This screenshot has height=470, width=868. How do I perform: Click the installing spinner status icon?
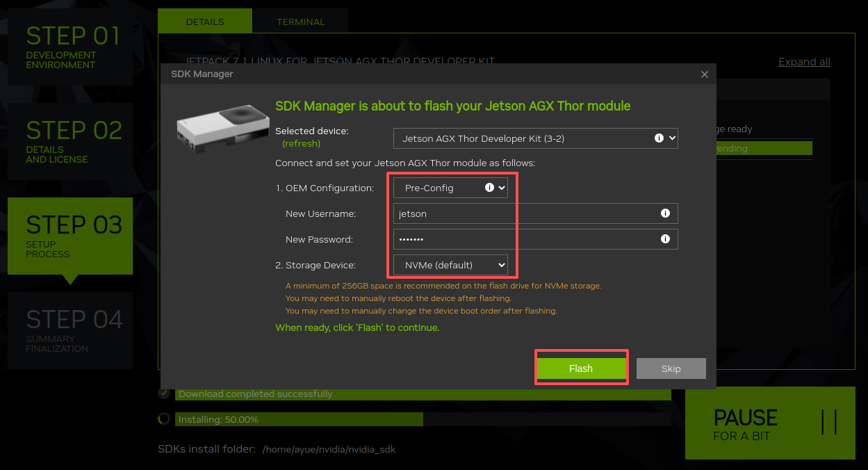(164, 419)
